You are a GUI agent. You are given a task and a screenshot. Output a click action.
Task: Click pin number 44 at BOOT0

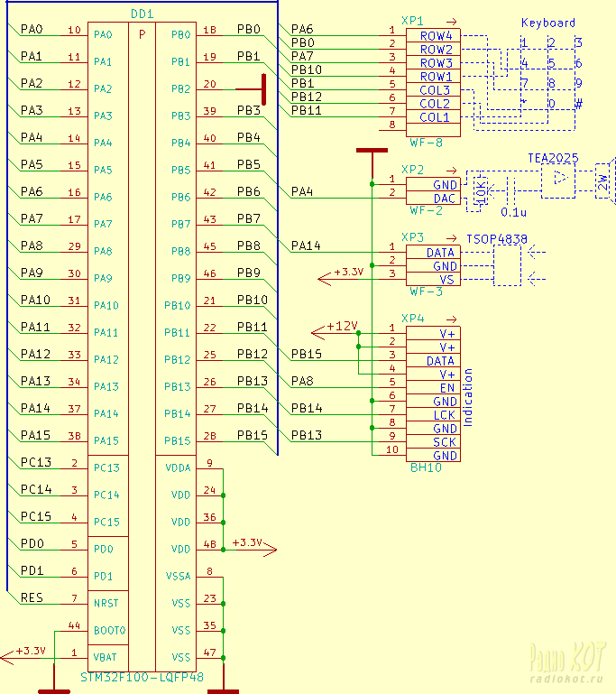74,625
